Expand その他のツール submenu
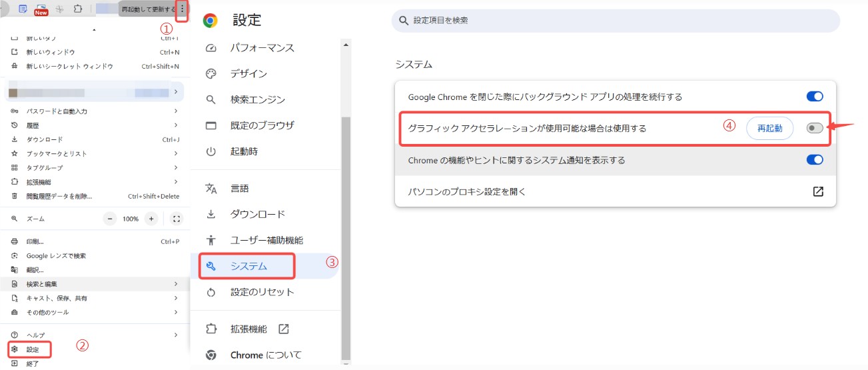 tap(176, 312)
